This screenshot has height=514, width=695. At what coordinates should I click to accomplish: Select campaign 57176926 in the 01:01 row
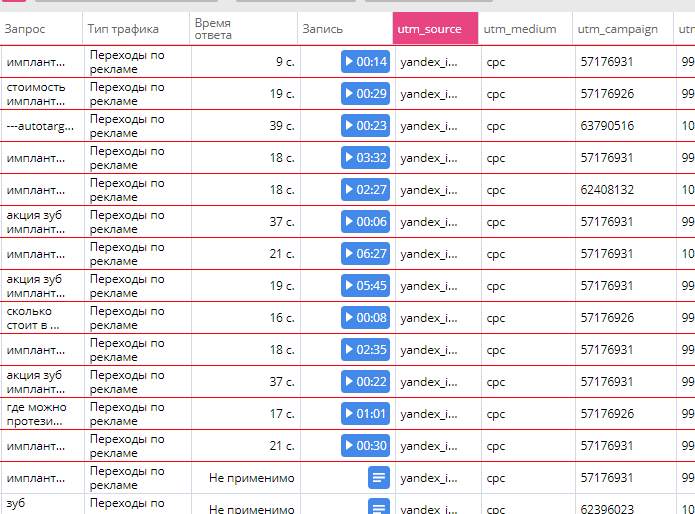coord(607,414)
